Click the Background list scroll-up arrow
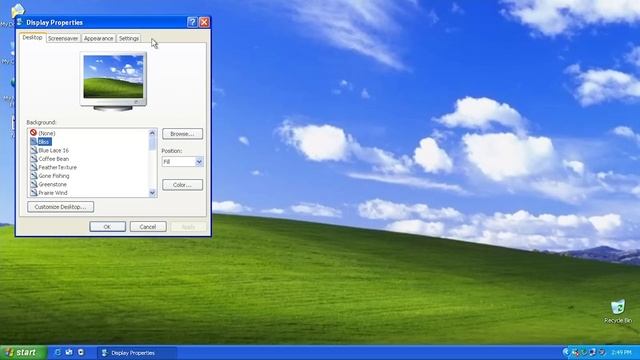The width and height of the screenshot is (640, 360). click(x=152, y=133)
